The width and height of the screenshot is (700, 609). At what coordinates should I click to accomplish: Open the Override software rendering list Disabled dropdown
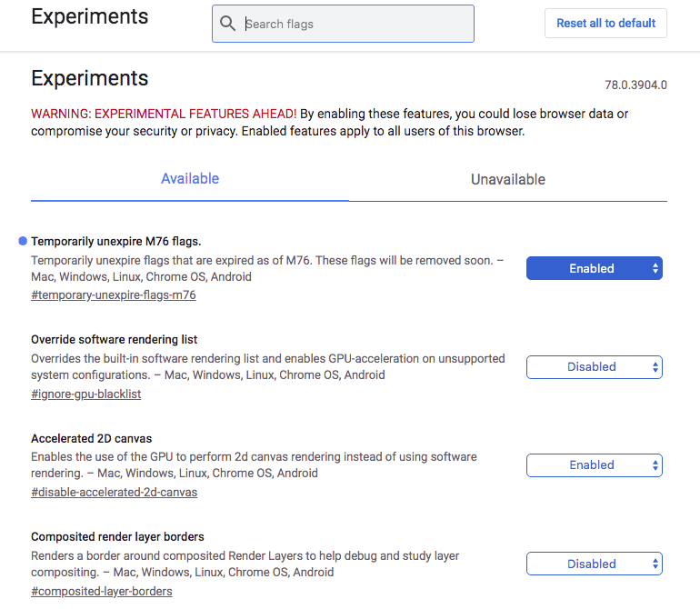(x=595, y=367)
